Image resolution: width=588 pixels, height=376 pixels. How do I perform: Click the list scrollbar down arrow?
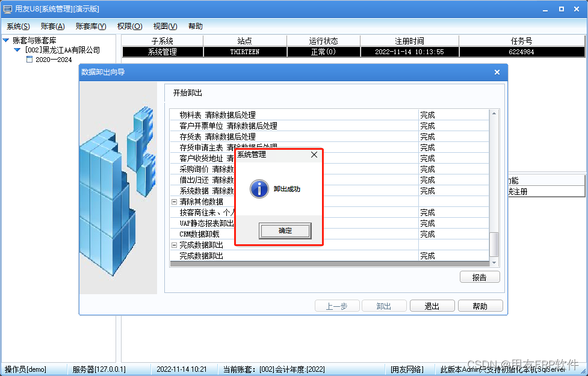(x=494, y=263)
